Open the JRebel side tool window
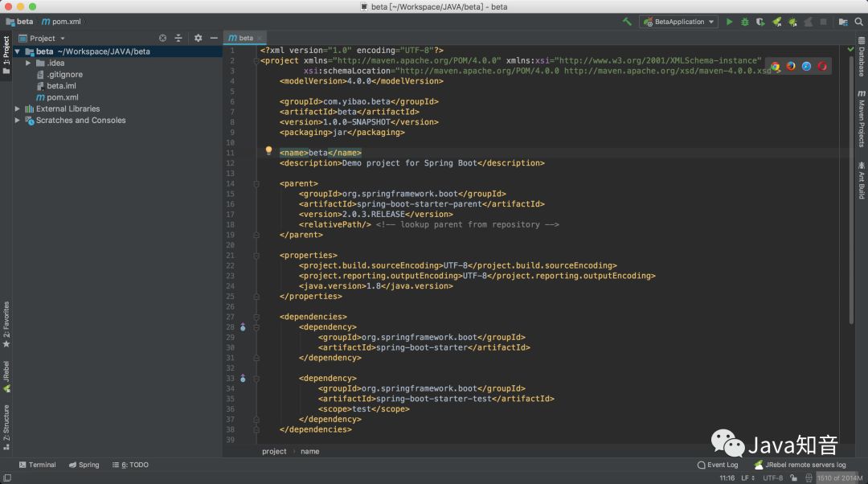Image resolution: width=868 pixels, height=484 pixels. (6, 376)
